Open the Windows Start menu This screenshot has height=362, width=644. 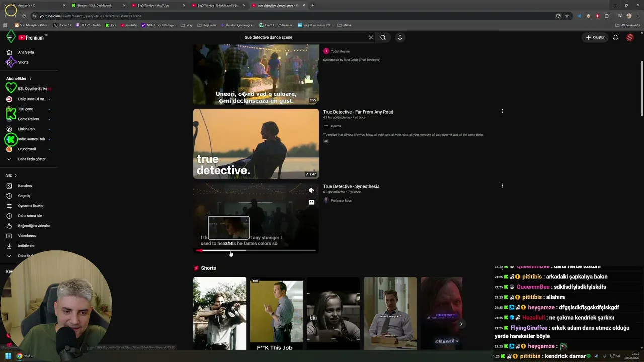pos(8,356)
